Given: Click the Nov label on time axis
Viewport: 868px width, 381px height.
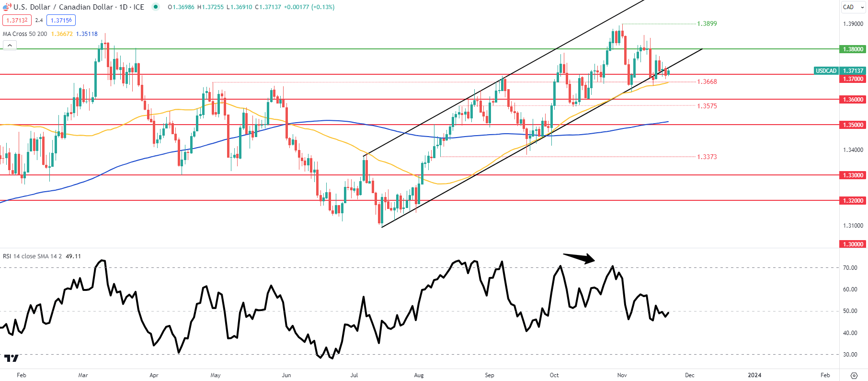Looking at the screenshot, I should 622,375.
